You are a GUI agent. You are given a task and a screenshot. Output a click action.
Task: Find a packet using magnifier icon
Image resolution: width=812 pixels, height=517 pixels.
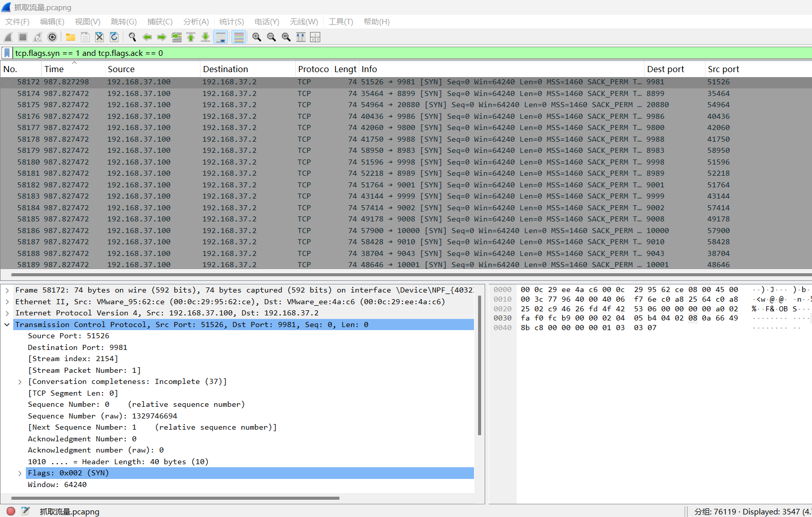[x=132, y=37]
